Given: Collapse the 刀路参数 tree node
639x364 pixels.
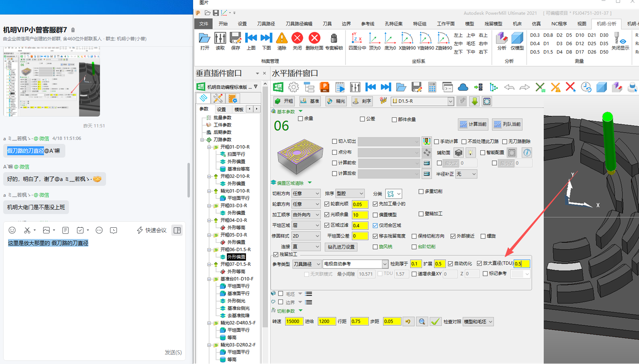Looking at the screenshot, I should (x=202, y=140).
